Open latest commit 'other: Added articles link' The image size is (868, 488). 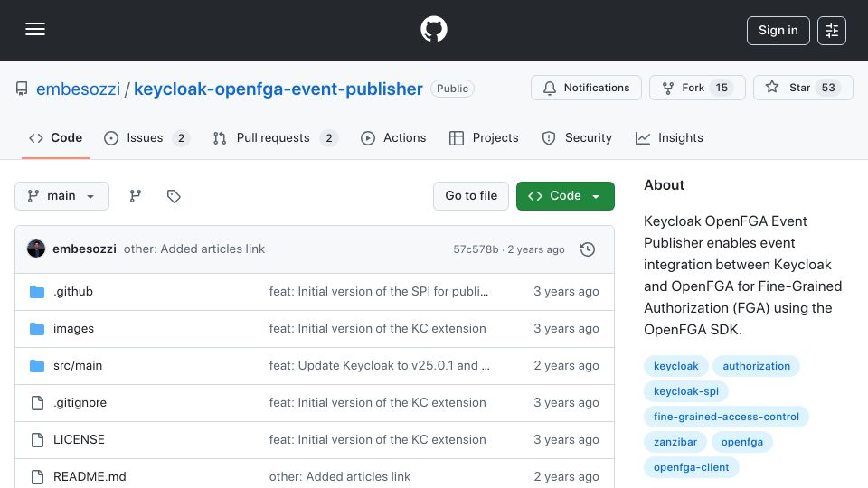[x=193, y=249]
